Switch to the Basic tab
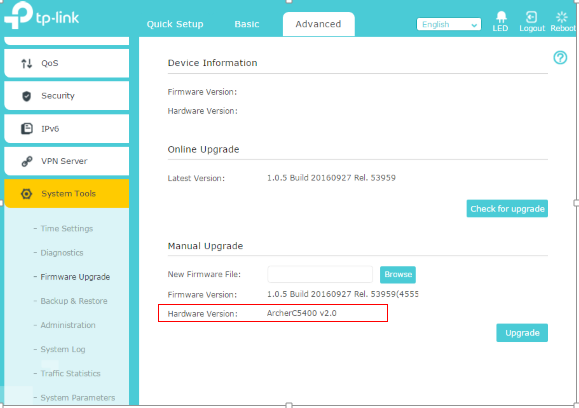The image size is (579, 408). click(247, 24)
